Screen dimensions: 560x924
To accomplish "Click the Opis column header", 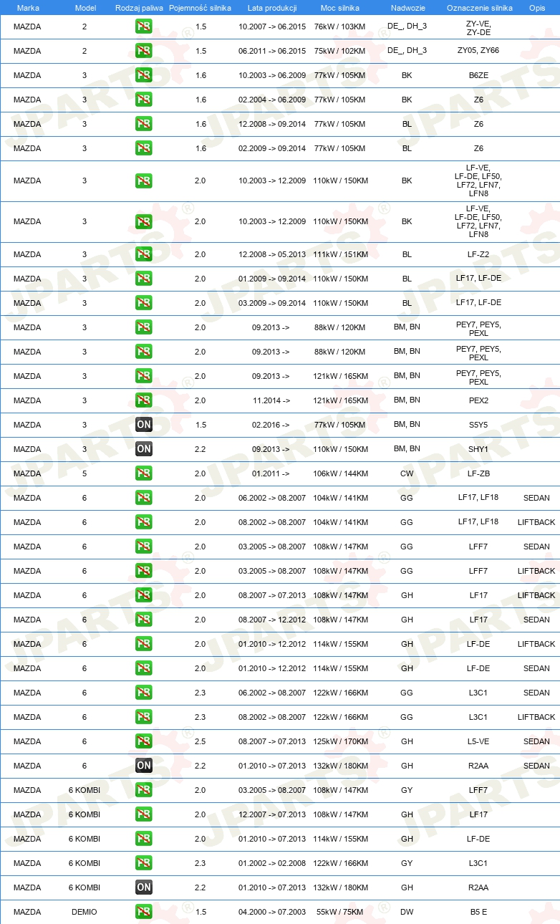I will point(536,7).
